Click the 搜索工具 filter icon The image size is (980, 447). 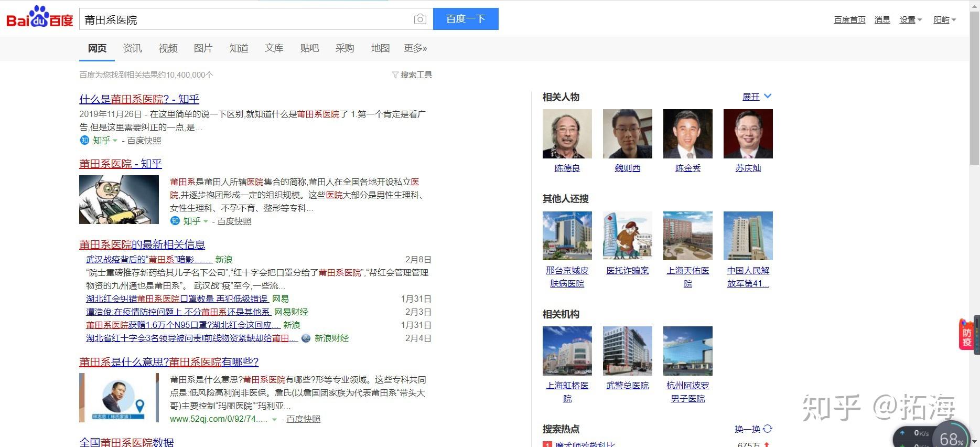pos(395,75)
